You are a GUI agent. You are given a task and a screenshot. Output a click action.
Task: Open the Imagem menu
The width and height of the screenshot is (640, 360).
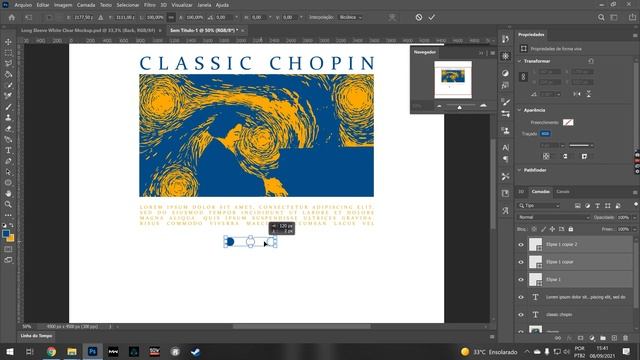point(63,5)
